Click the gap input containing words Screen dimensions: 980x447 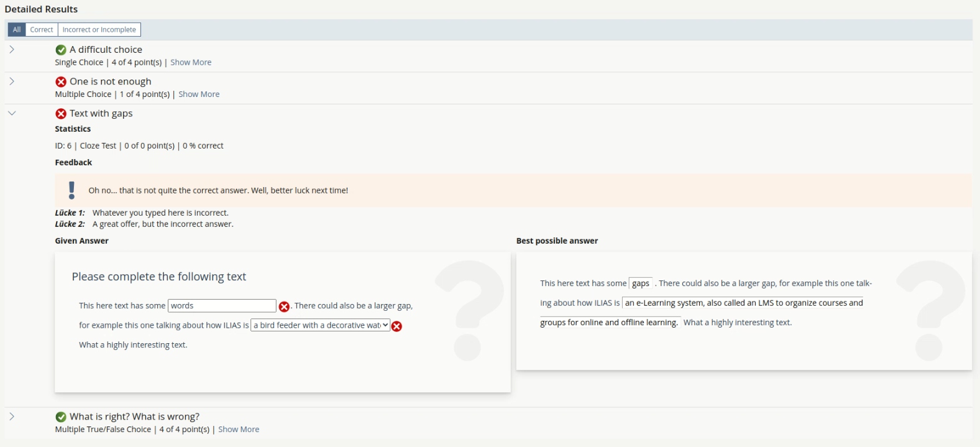222,306
